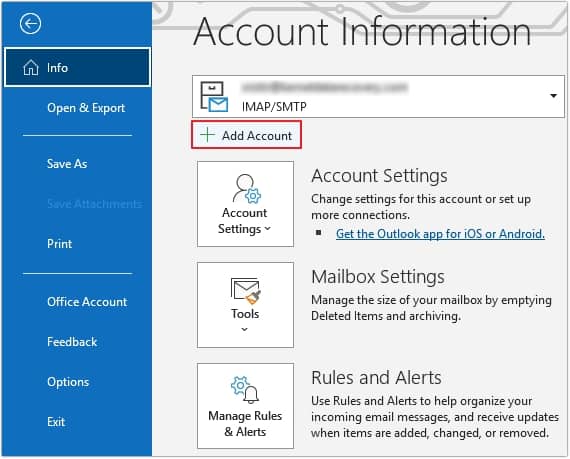Click the IMAP/SMTP label text
The image size is (570, 459).
click(x=274, y=106)
